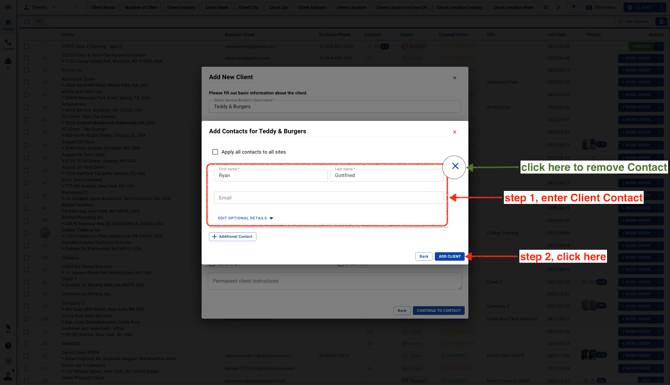Image resolution: width=670 pixels, height=385 pixels.
Task: Open the phone Comm icon in sidebar
Action: pyautogui.click(x=8, y=44)
